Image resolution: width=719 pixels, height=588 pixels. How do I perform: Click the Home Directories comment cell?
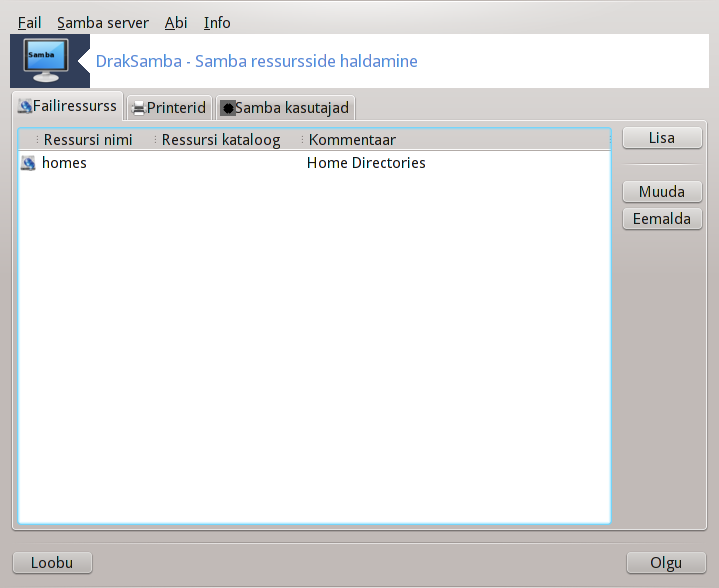point(366,163)
